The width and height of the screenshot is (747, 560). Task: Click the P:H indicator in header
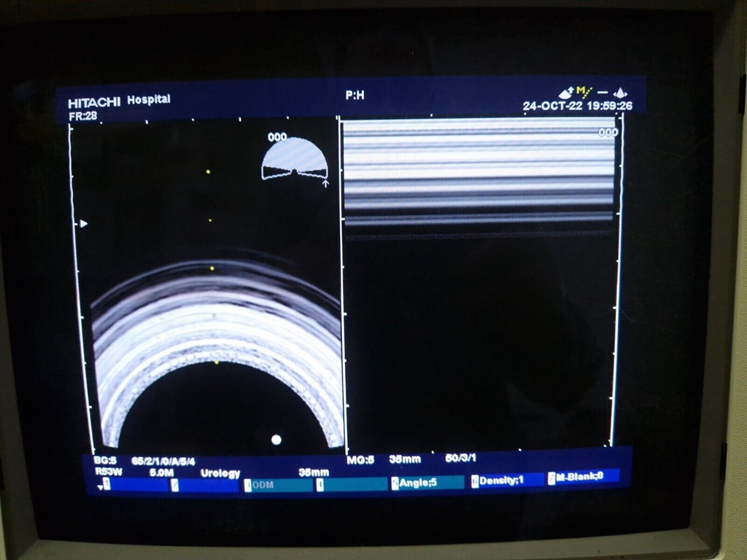tap(355, 96)
